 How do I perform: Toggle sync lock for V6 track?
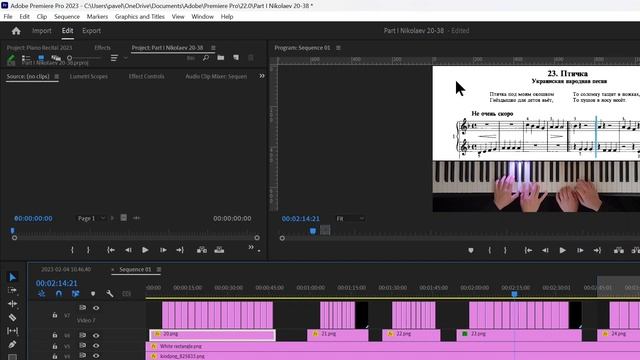pos(83,335)
